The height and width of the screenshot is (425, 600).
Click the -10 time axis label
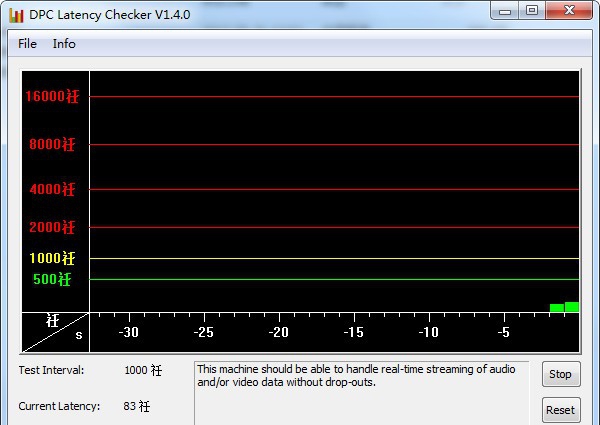(429, 332)
